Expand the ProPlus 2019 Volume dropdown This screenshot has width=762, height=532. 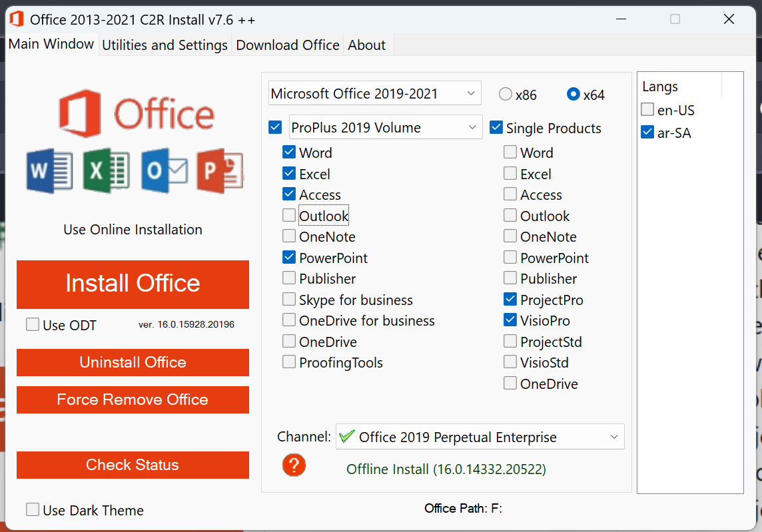[386, 127]
